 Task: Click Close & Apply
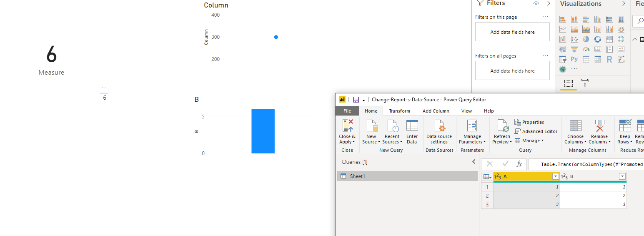(x=347, y=132)
